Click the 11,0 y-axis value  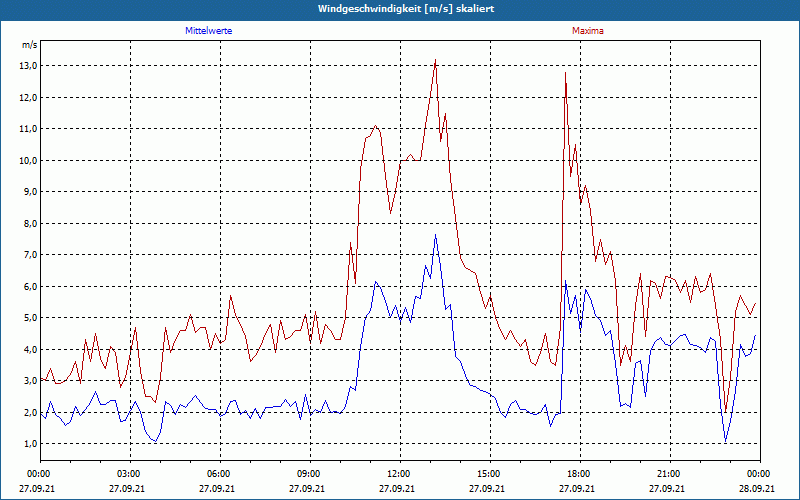pos(29,129)
